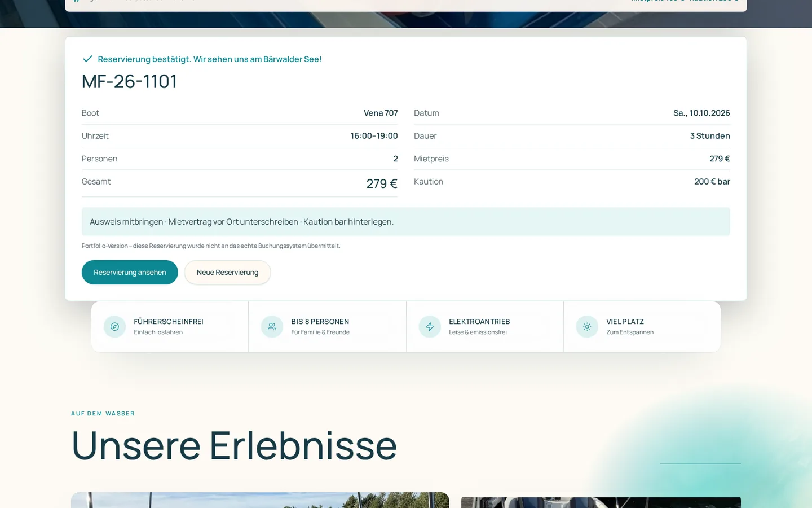Click the confirmation checkmark icon

click(x=87, y=59)
